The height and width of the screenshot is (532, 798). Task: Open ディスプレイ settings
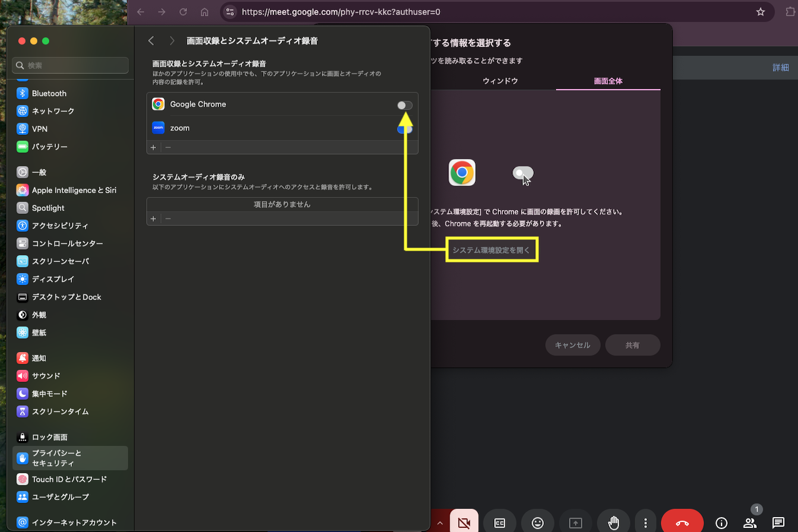[70, 279]
